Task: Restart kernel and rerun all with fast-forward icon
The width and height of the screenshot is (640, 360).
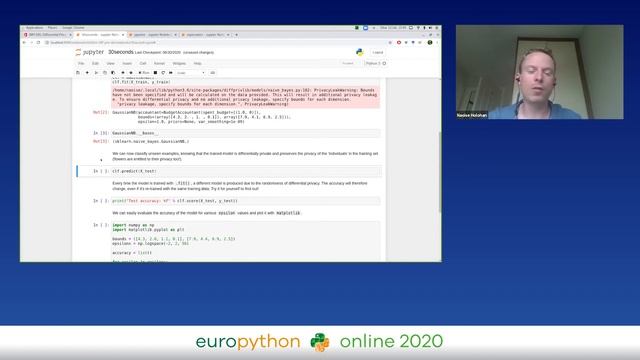Action: click(171, 73)
